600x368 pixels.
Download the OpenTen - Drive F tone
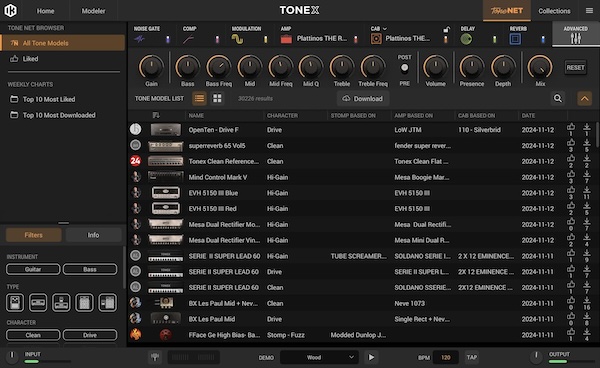[587, 127]
